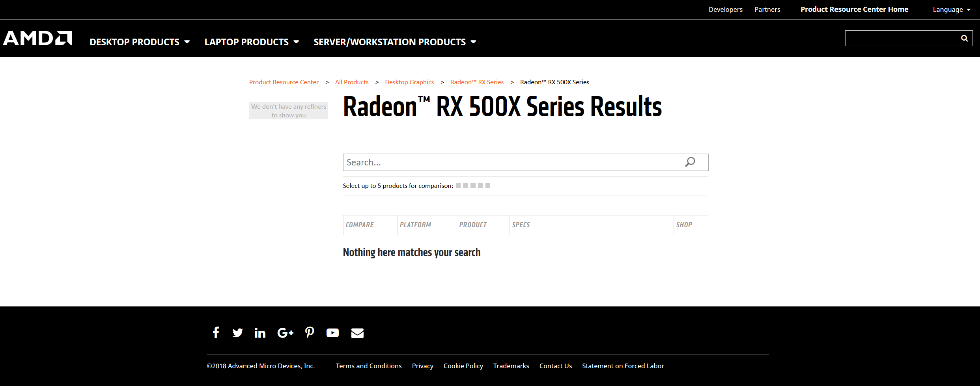Open Terms and Conditions link
This screenshot has height=386, width=980.
369,366
